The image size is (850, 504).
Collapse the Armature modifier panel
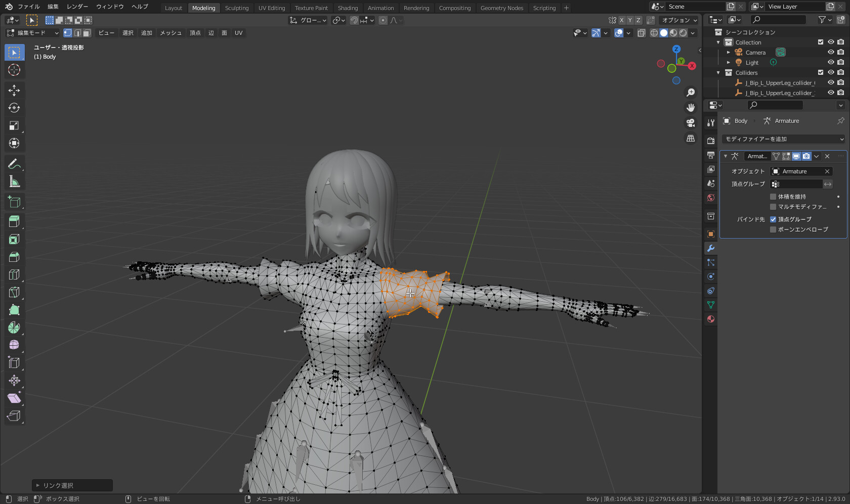(x=726, y=156)
